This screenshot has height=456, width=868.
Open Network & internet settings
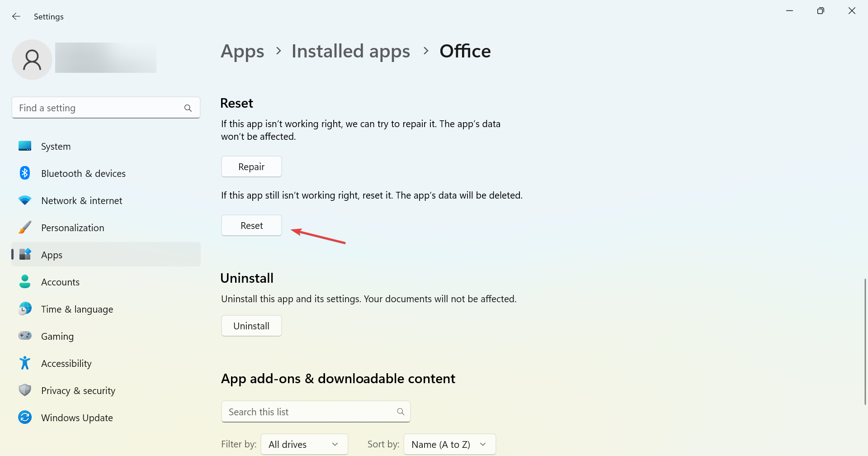pos(106,200)
